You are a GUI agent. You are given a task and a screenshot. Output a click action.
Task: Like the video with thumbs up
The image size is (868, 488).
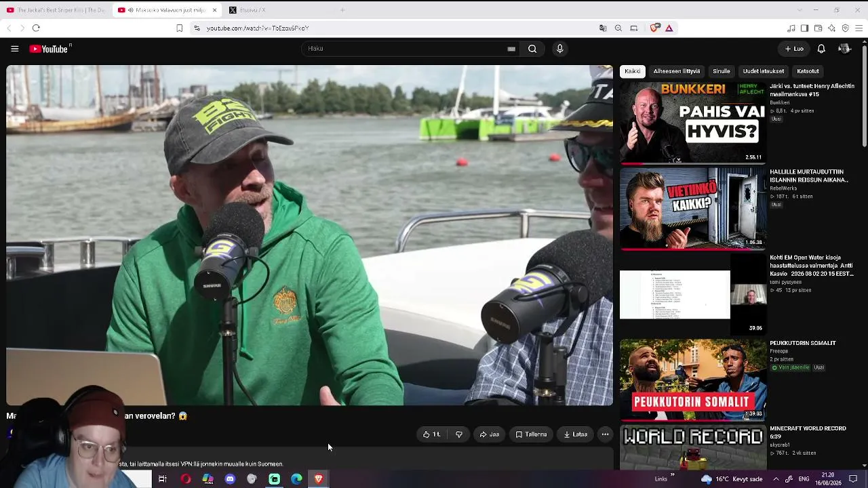(x=431, y=434)
